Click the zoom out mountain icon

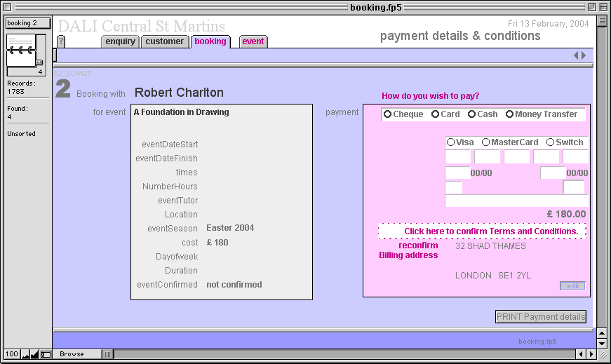[25, 355]
